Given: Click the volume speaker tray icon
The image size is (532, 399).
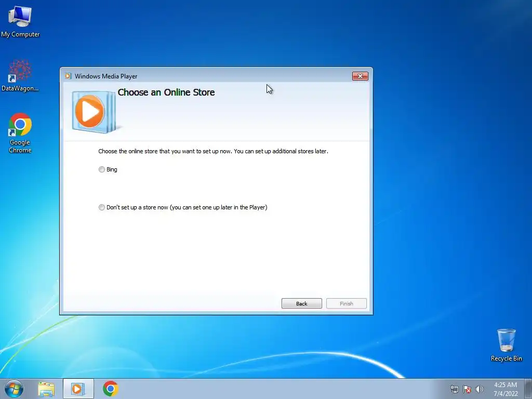Looking at the screenshot, I should (479, 389).
